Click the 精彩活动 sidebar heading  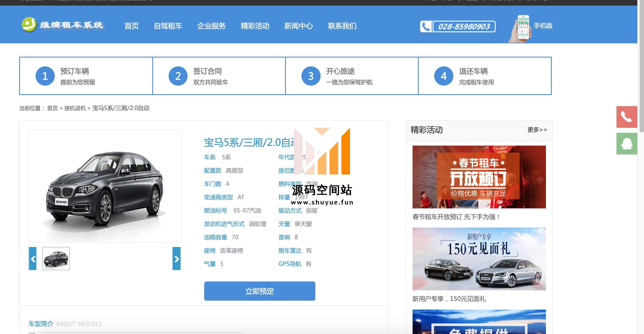click(427, 130)
